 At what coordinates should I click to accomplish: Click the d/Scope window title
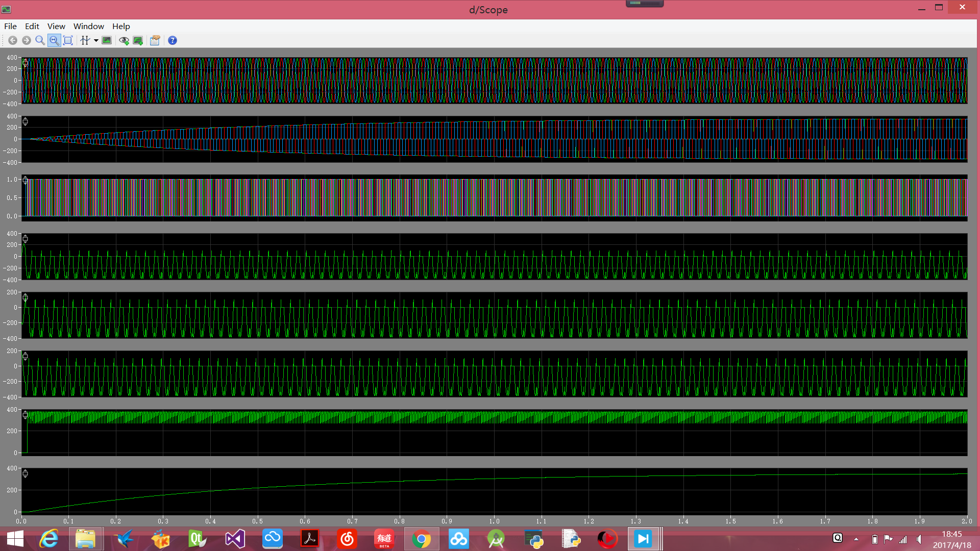(x=488, y=10)
